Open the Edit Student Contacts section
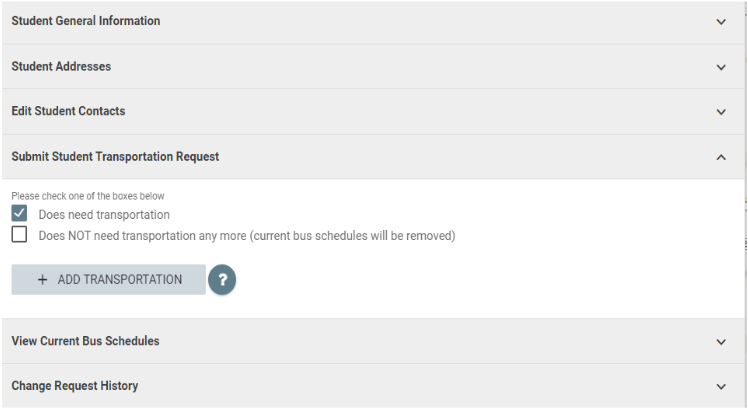This screenshot has width=748, height=411. tap(374, 112)
